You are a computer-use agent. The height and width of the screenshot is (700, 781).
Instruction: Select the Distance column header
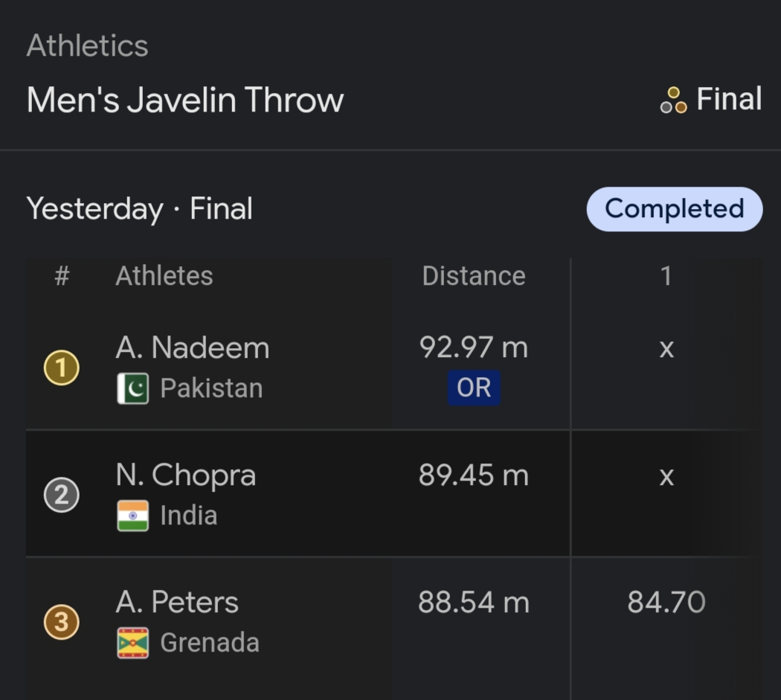pos(474,276)
